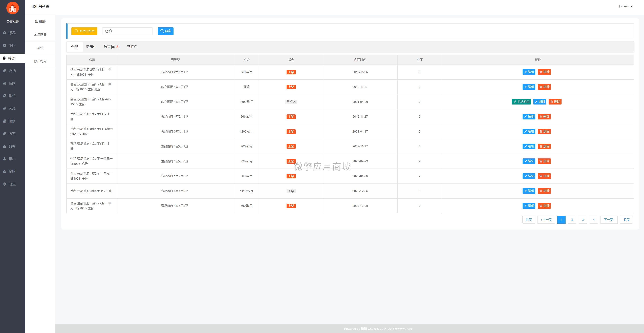
Task: Focus the 名称 search input field
Action: click(x=127, y=31)
